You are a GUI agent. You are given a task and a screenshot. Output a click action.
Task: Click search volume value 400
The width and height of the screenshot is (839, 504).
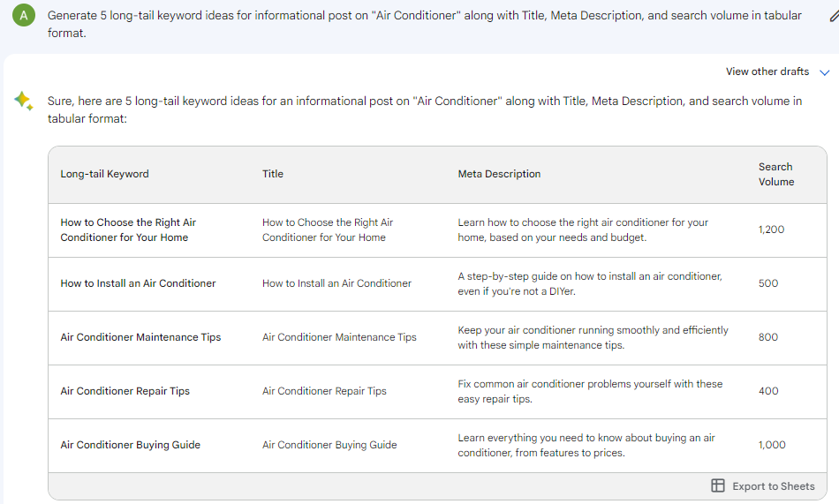[767, 391]
